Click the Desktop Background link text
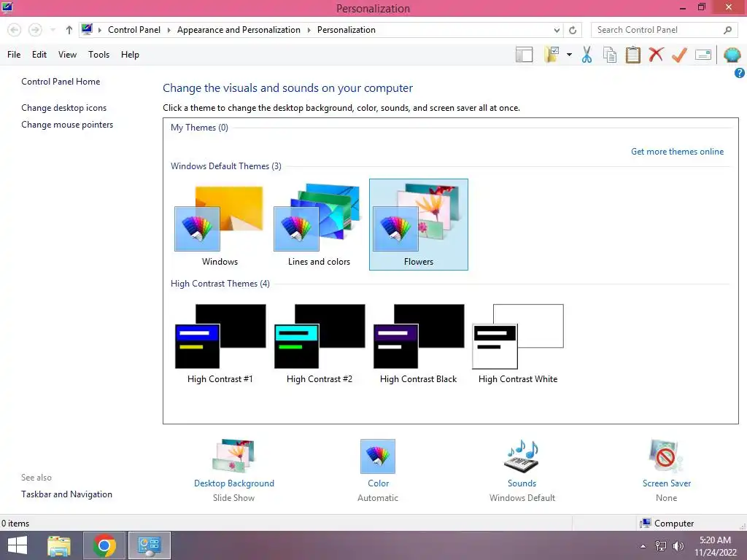Screen dimensions: 747x560 [234, 483]
